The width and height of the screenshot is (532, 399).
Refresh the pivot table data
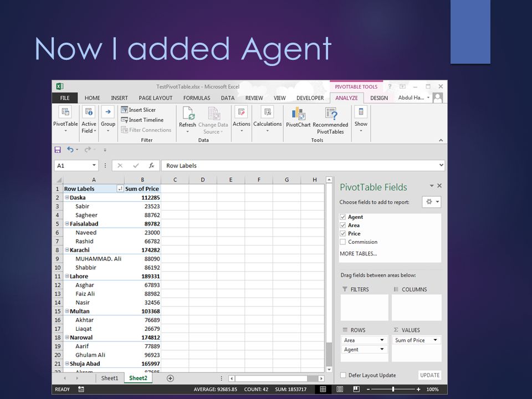(x=188, y=120)
